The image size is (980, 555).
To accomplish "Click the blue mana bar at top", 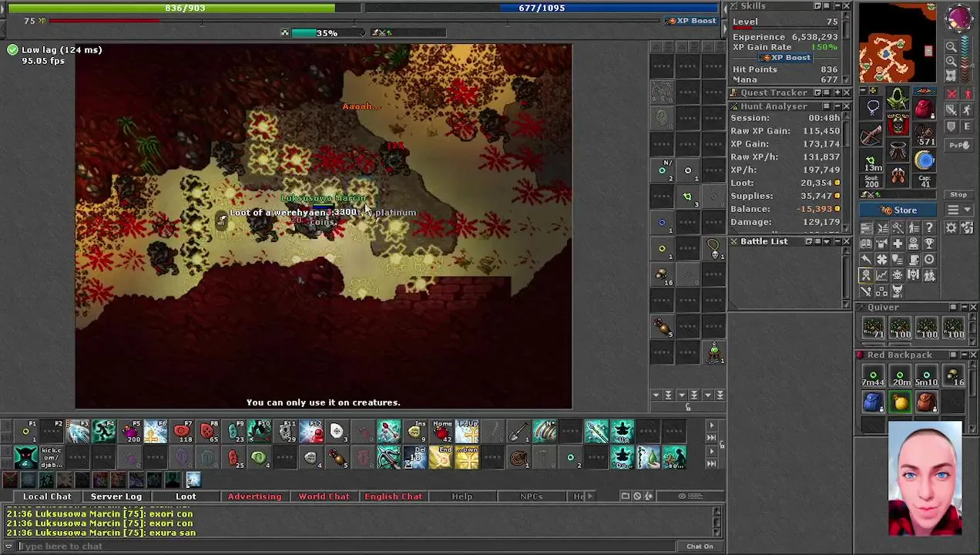I will [542, 8].
